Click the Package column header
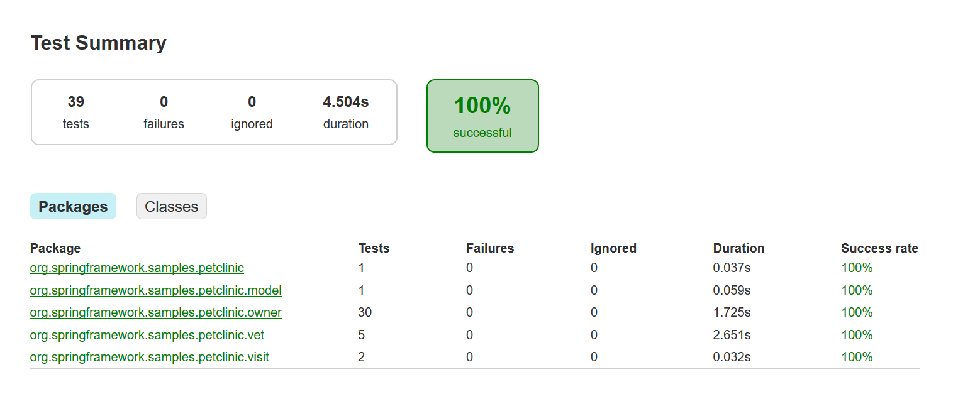This screenshot has height=394, width=980. pos(55,248)
